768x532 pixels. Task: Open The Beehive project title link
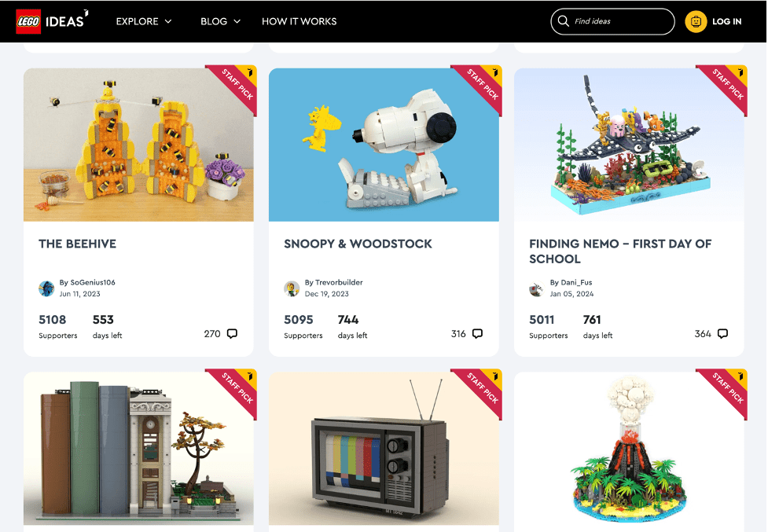tap(77, 244)
